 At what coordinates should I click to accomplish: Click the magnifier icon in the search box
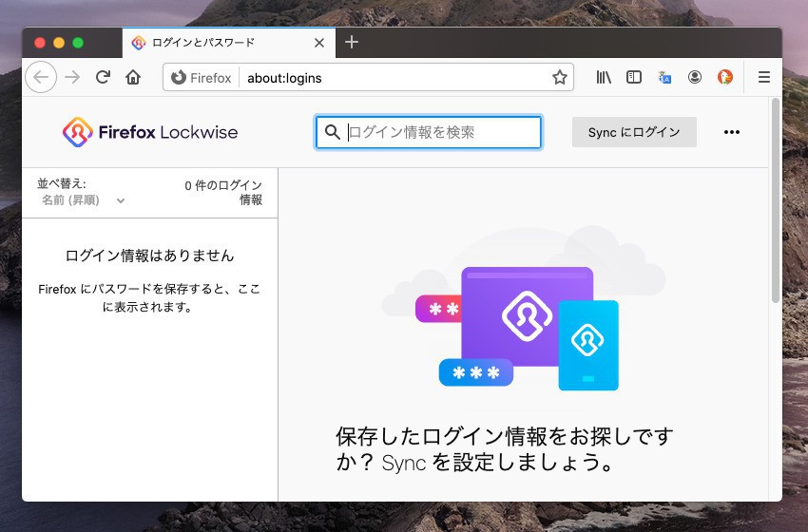point(333,132)
